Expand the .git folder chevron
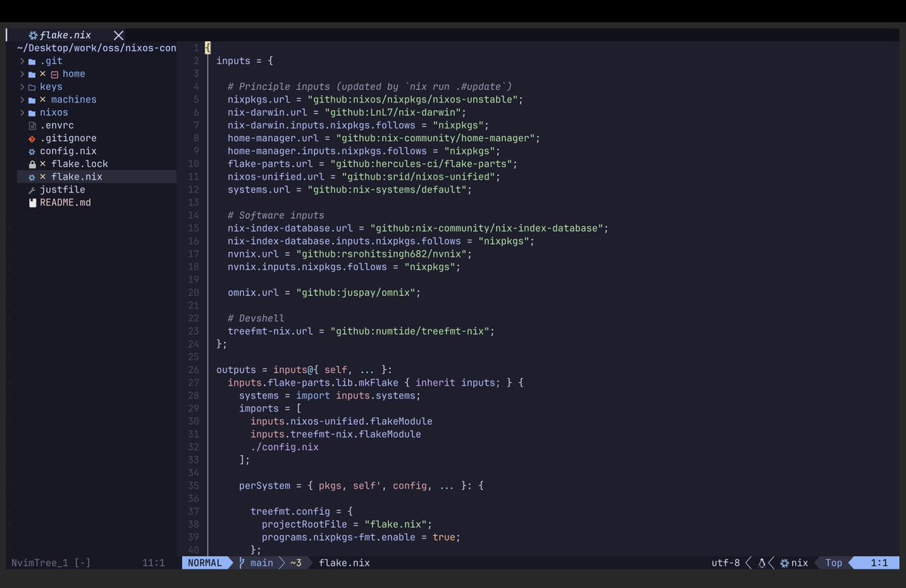This screenshot has height=588, width=906. coord(22,61)
